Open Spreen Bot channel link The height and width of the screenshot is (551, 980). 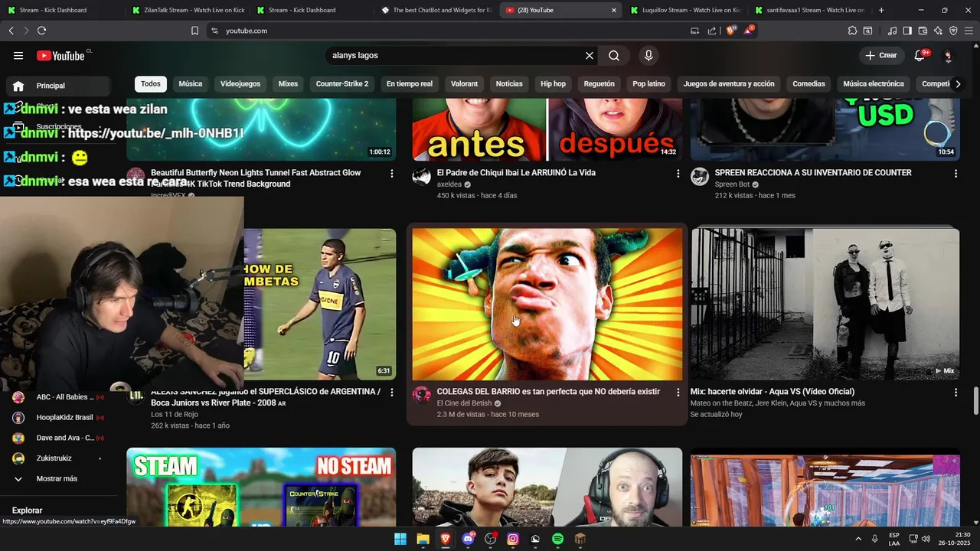coord(733,184)
